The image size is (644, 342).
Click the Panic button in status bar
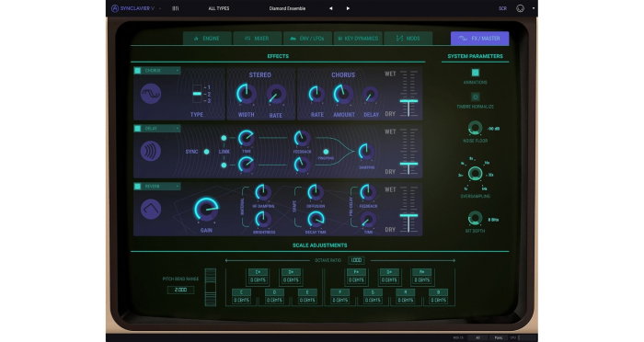[x=499, y=338]
